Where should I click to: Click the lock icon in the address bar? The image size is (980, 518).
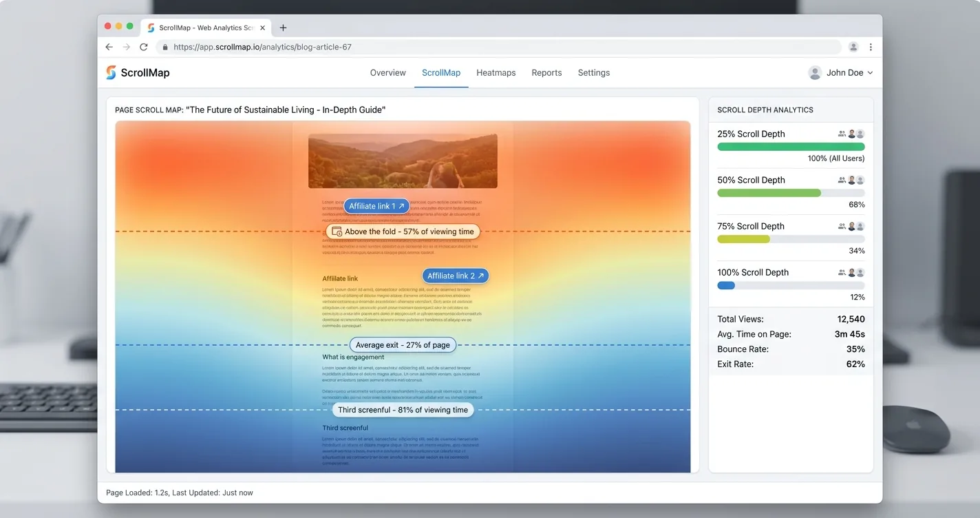[164, 47]
